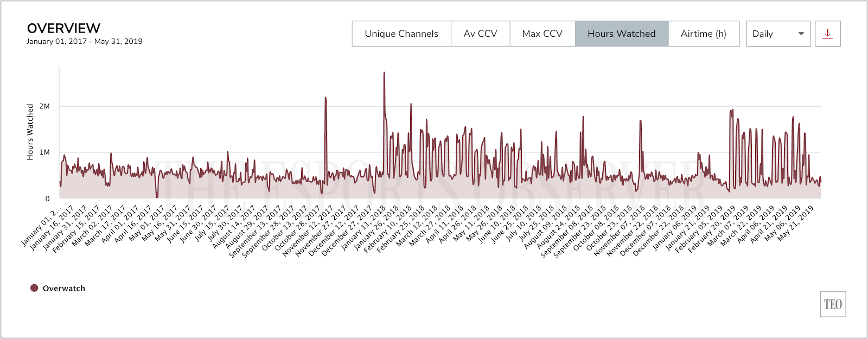This screenshot has width=868, height=339.
Task: Click the OVERVIEW heading
Action: click(x=63, y=28)
